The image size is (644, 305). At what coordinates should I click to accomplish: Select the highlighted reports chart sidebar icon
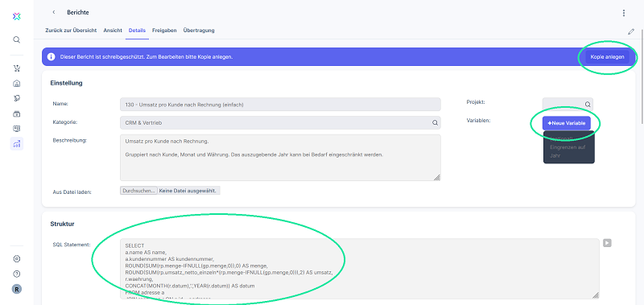coord(16,144)
